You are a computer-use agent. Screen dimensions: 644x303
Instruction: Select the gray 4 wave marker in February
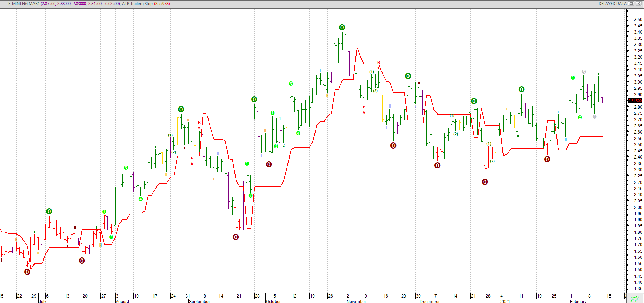pyautogui.click(x=594, y=117)
